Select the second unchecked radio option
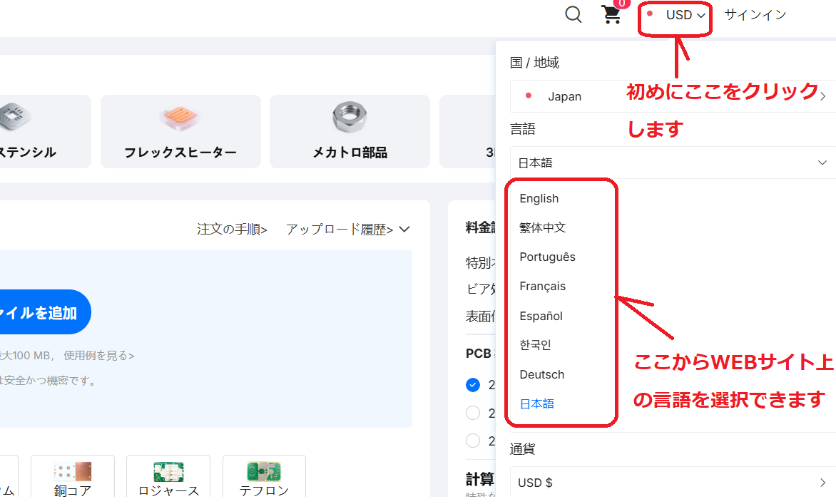The height and width of the screenshot is (504, 836). [x=472, y=413]
